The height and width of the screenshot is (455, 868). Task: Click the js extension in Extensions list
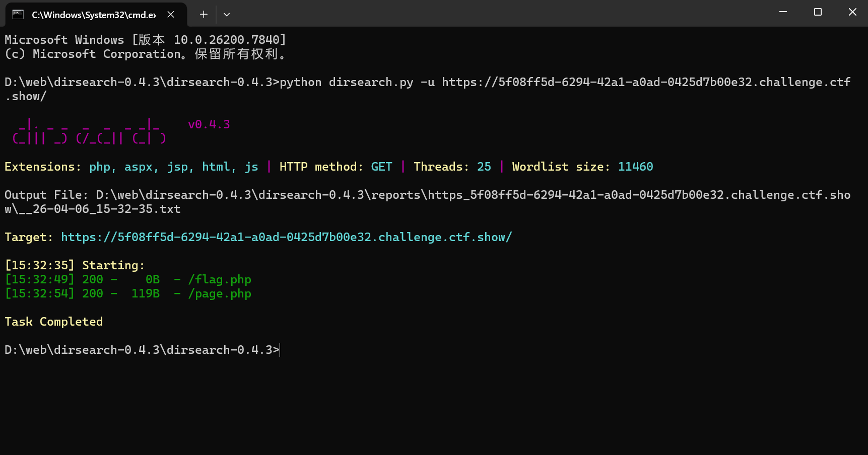251,167
